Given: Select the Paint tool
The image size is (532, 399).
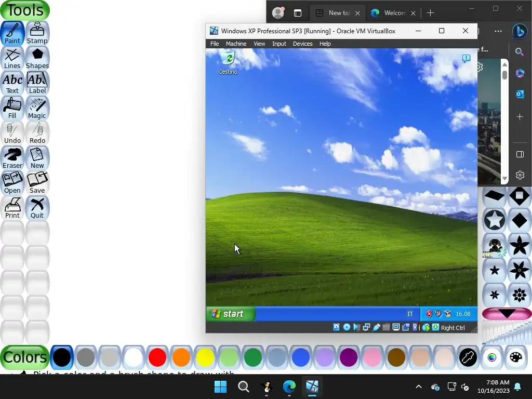Looking at the screenshot, I should tap(12, 33).
